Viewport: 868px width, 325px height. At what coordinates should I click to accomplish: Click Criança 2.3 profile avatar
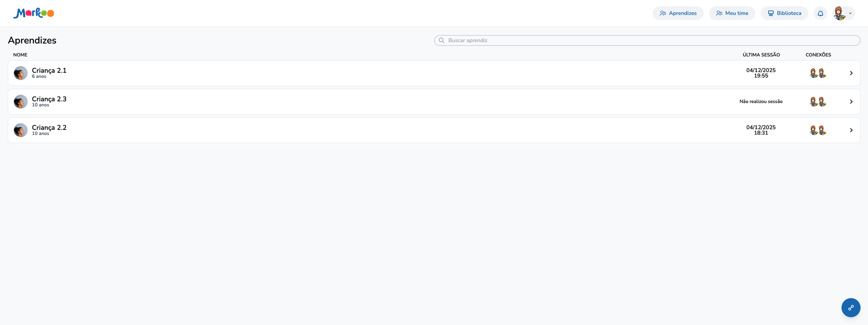coord(21,102)
